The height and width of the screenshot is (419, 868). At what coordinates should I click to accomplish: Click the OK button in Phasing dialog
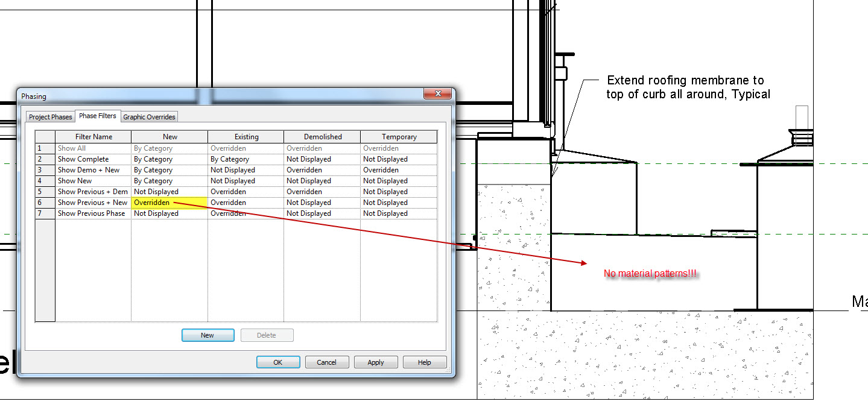[x=278, y=362]
